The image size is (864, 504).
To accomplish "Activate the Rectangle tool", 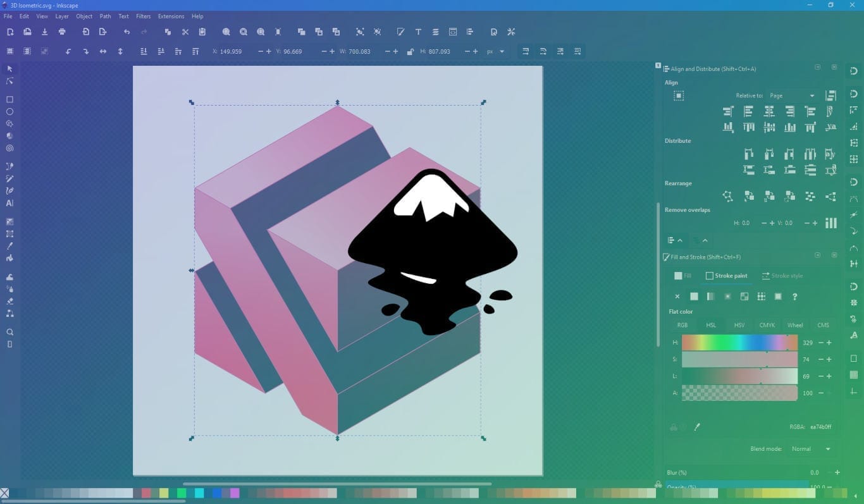I will click(x=9, y=99).
